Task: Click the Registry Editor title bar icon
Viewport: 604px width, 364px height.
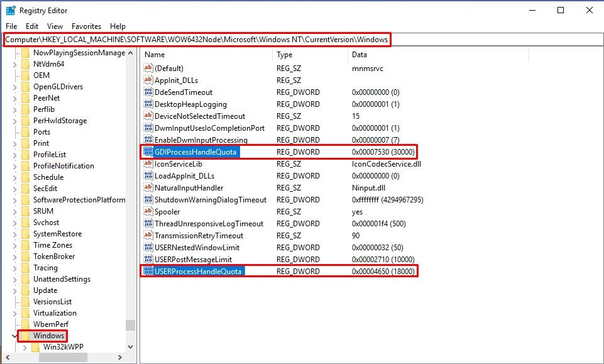Action: 11,11
